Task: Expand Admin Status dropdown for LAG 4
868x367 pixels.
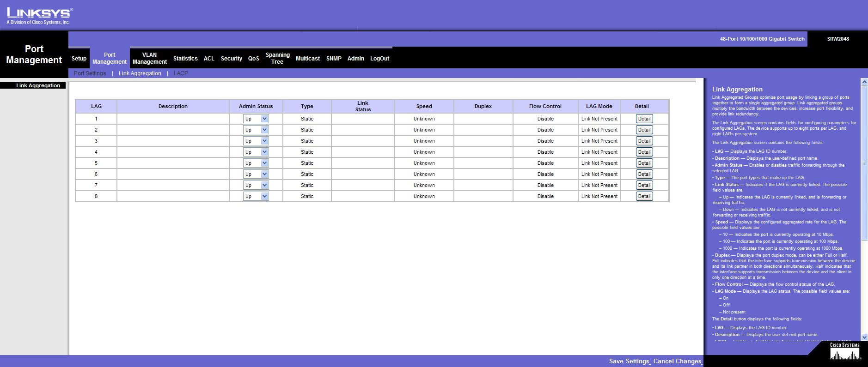Action: pyautogui.click(x=256, y=152)
